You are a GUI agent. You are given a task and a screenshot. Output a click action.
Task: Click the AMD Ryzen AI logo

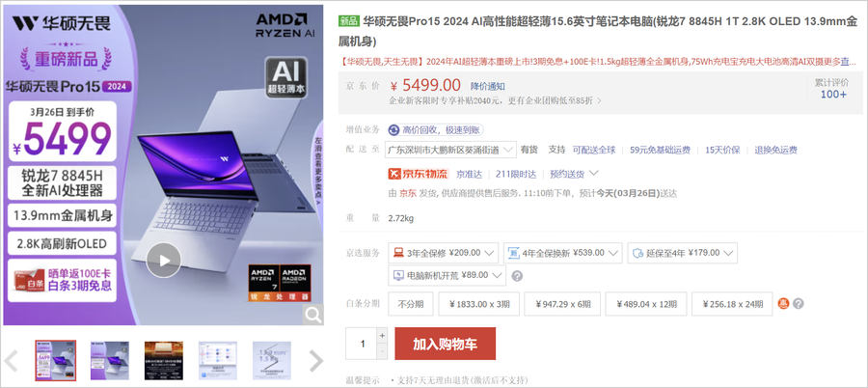(x=285, y=25)
